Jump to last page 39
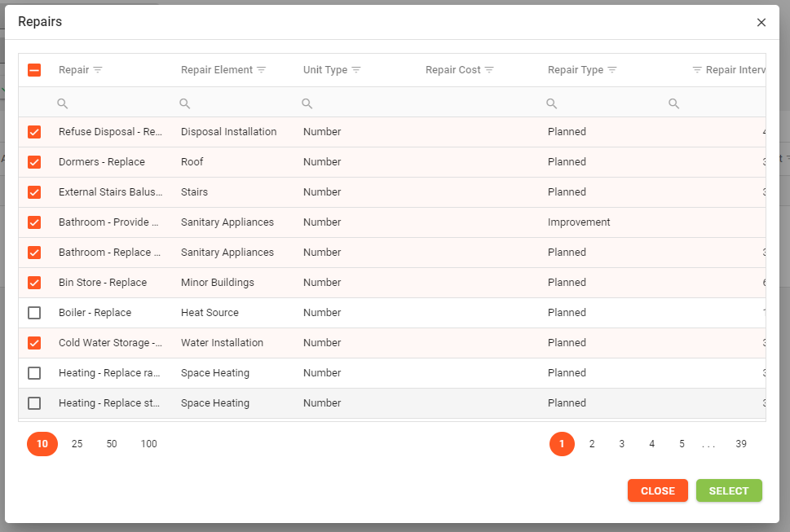This screenshot has height=532, width=790. pos(741,444)
